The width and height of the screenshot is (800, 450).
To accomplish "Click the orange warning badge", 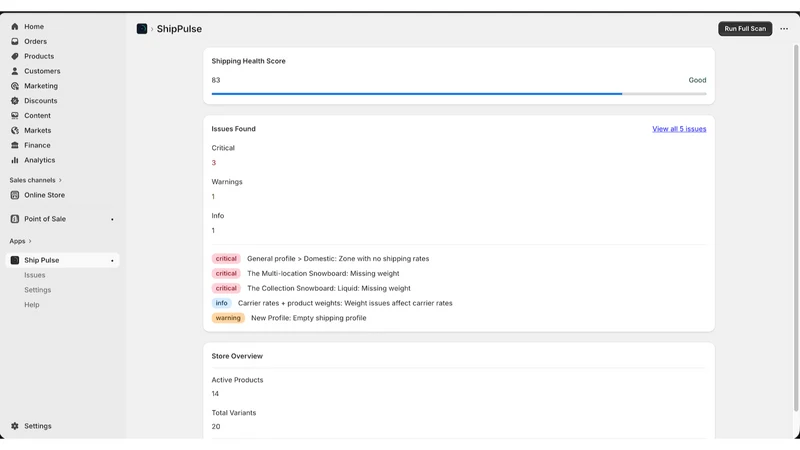I will click(228, 318).
